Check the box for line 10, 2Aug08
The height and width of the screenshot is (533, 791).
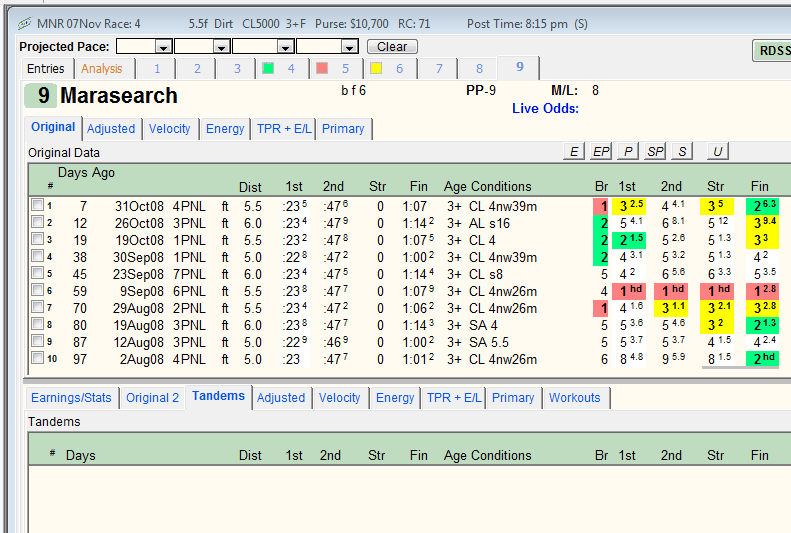click(x=37, y=358)
